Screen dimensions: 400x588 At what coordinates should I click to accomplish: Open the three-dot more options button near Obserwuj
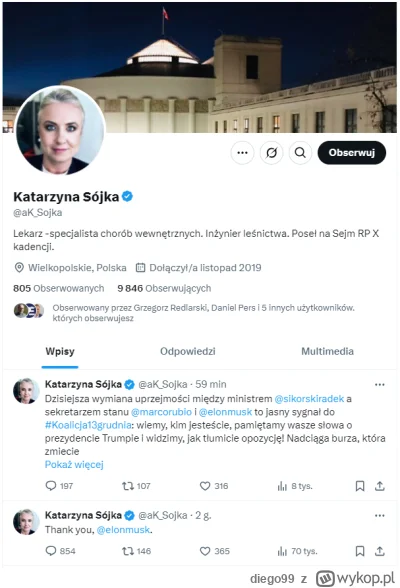(243, 153)
